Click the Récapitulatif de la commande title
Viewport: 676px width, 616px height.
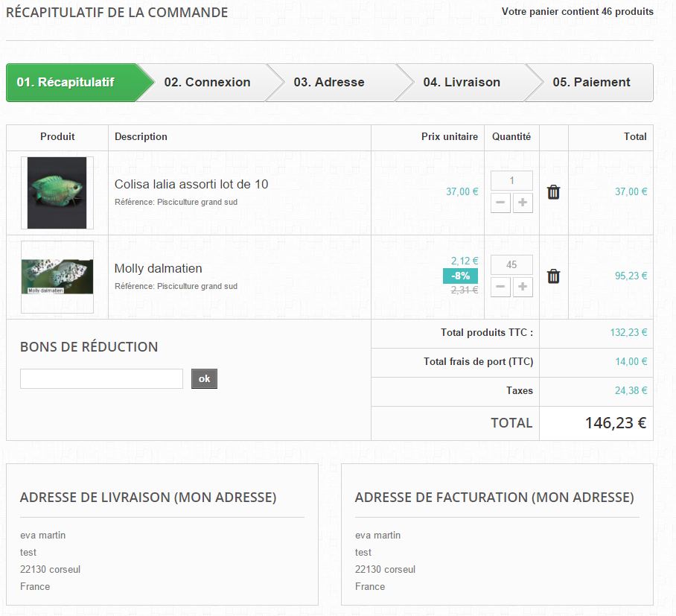[x=117, y=13]
